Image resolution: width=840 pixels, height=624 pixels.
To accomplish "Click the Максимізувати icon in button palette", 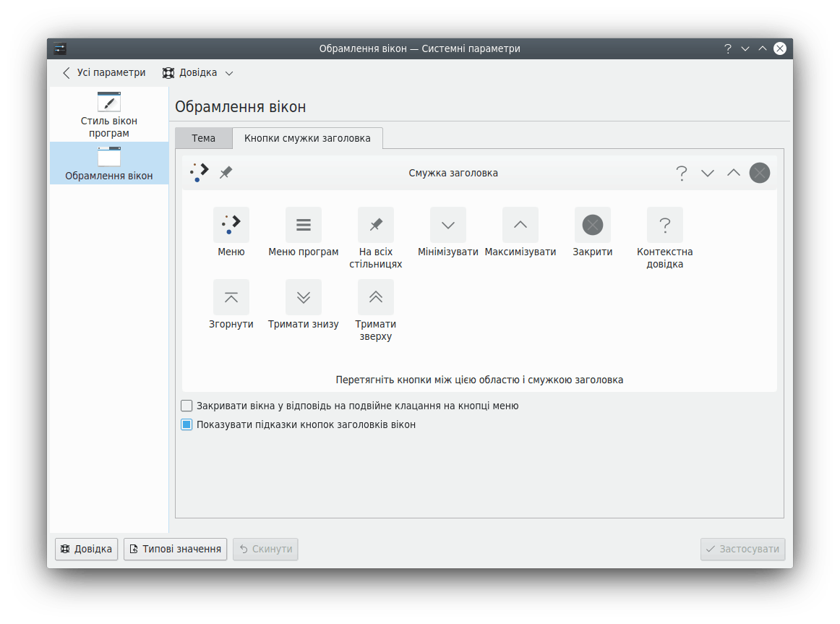I will 520,225.
